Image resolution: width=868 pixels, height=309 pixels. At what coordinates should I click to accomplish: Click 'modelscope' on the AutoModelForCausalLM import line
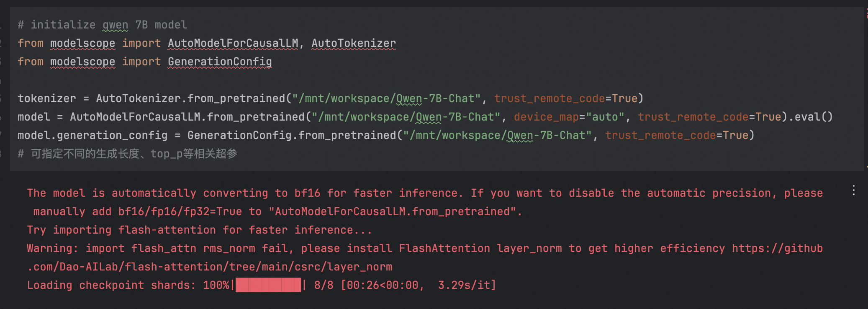click(82, 43)
